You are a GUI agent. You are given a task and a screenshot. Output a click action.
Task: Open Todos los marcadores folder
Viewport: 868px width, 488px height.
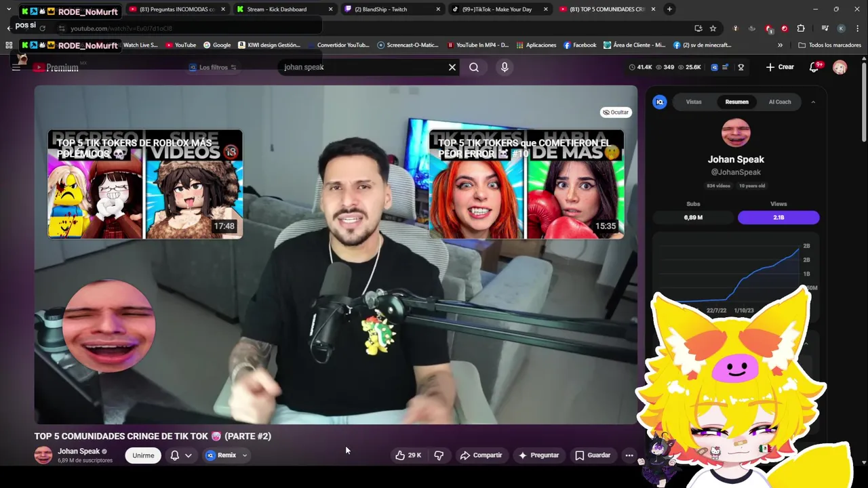pos(829,45)
